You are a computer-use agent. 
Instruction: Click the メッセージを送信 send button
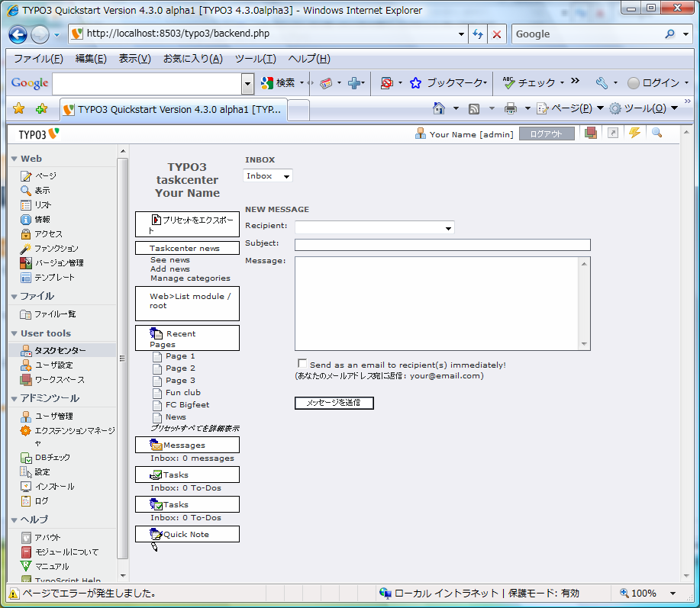coord(334,403)
